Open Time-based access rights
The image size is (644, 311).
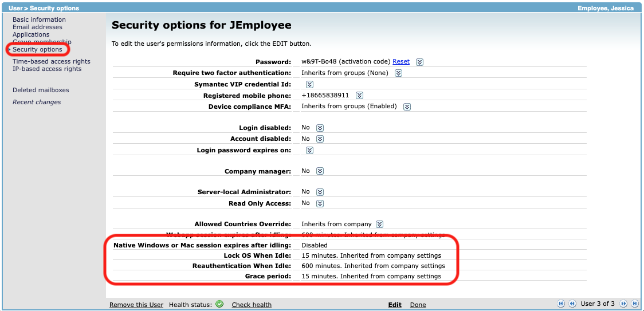click(52, 62)
